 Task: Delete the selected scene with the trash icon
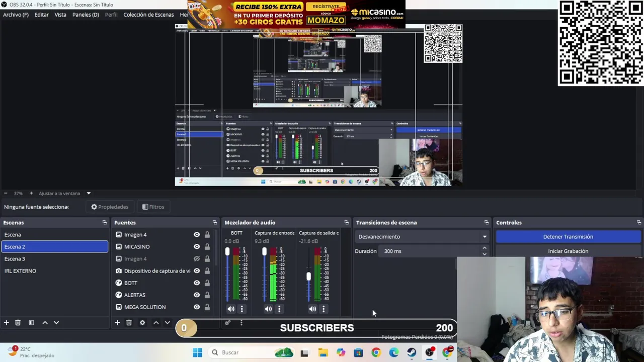pyautogui.click(x=18, y=323)
